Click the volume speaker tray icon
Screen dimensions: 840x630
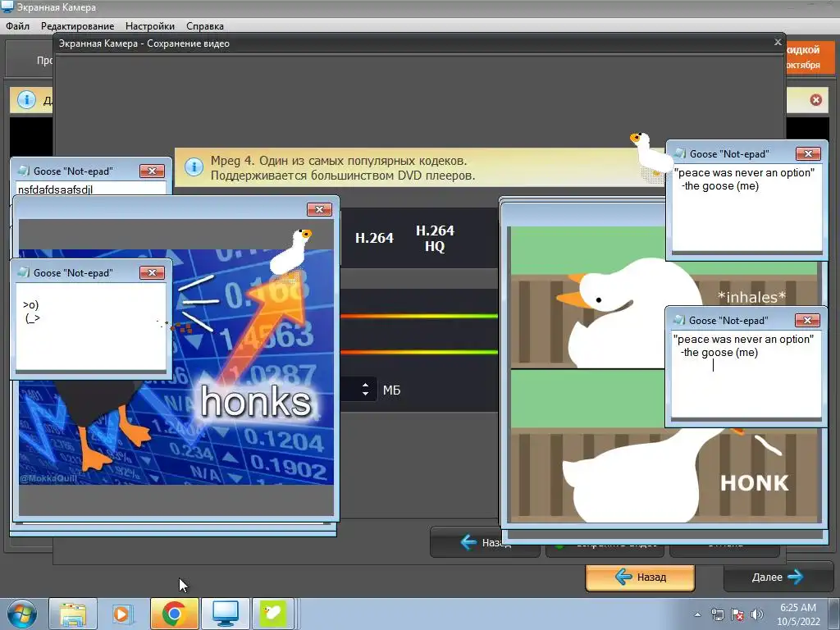click(x=757, y=614)
